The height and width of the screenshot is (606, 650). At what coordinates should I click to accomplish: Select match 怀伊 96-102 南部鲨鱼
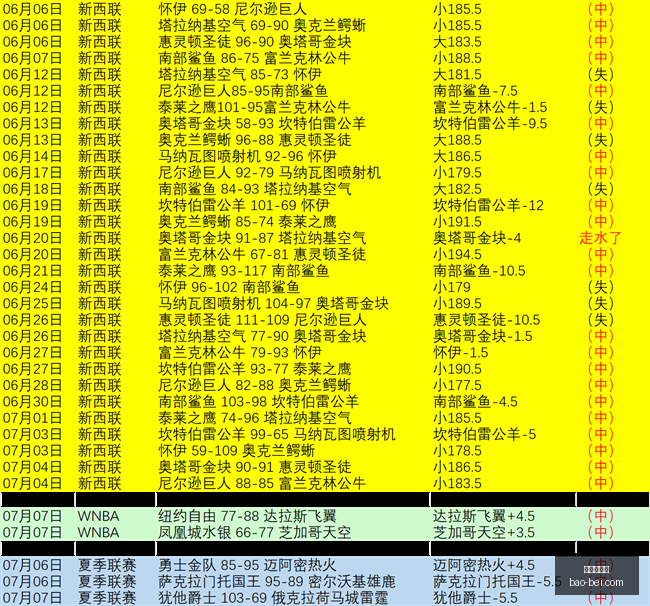[x=229, y=287]
